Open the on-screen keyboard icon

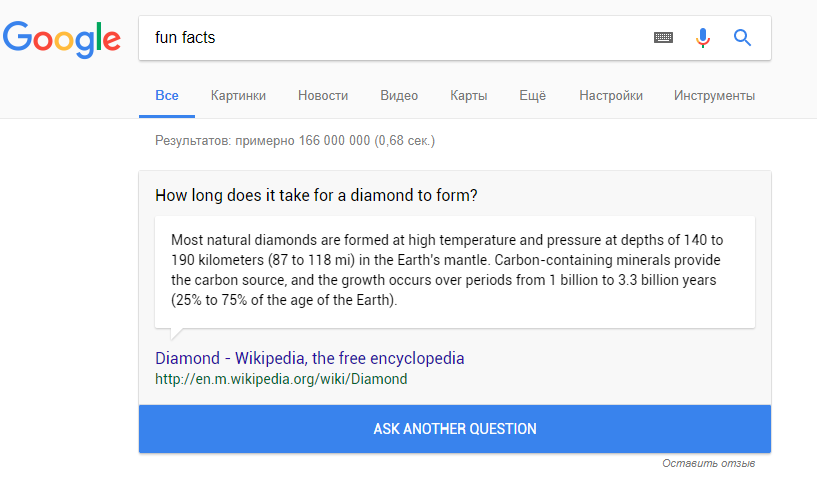pos(664,38)
